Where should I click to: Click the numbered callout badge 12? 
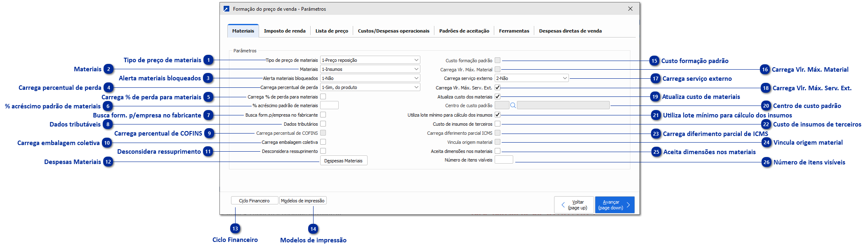[108, 162]
